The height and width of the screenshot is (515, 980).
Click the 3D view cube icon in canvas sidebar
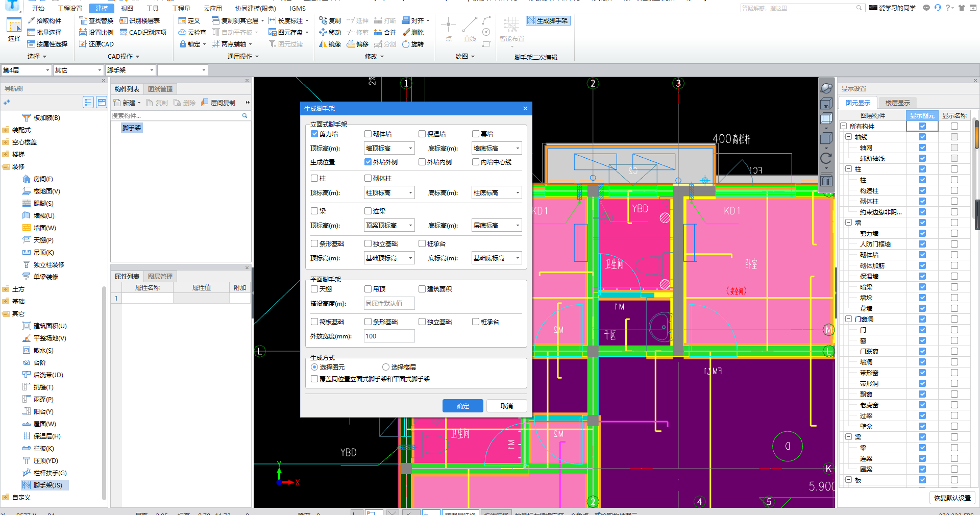826,104
